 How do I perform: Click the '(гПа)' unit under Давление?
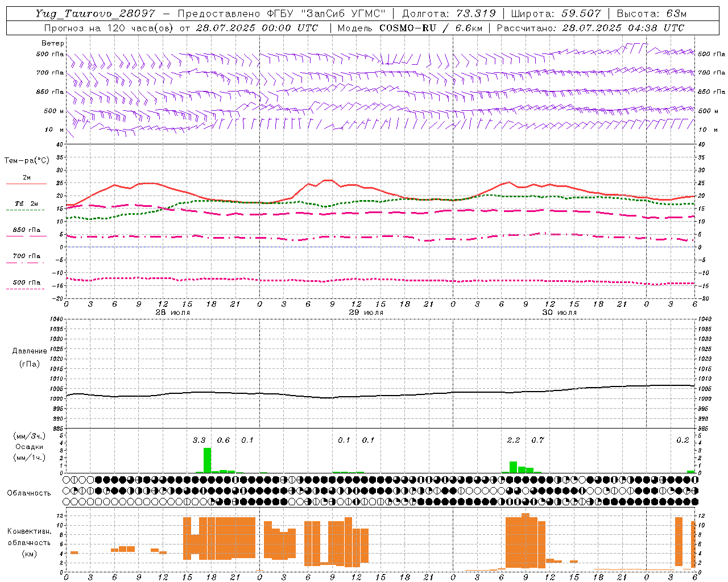click(30, 364)
